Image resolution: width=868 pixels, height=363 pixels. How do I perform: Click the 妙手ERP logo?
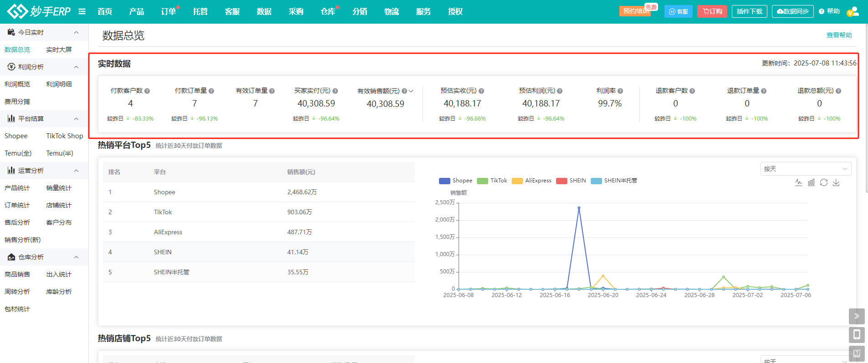(x=39, y=11)
